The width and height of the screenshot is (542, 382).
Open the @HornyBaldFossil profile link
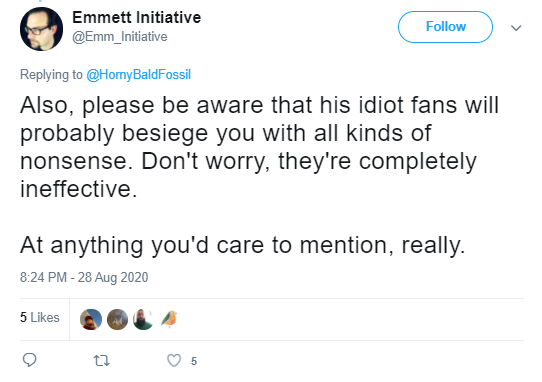click(x=138, y=75)
